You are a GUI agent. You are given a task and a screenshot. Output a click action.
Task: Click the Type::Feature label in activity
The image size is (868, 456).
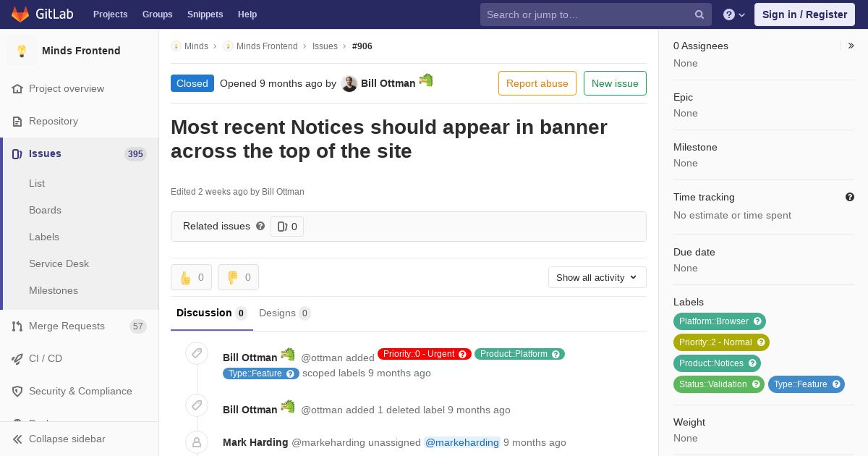(x=261, y=373)
